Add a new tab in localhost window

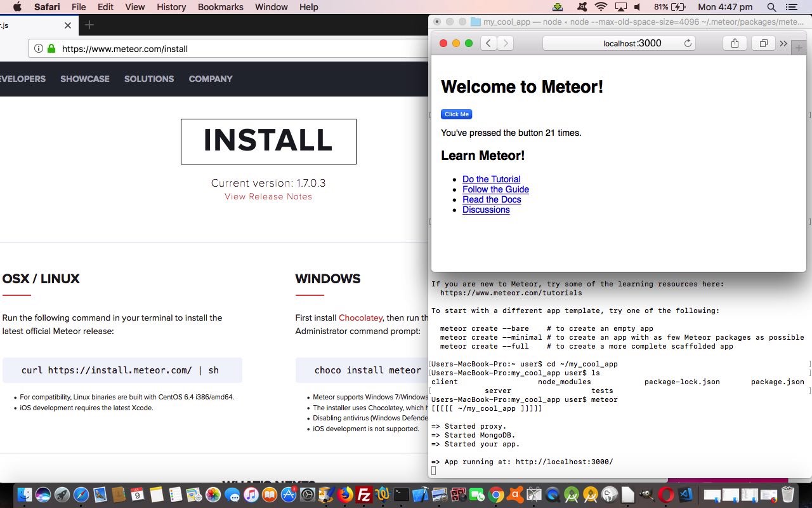click(798, 48)
